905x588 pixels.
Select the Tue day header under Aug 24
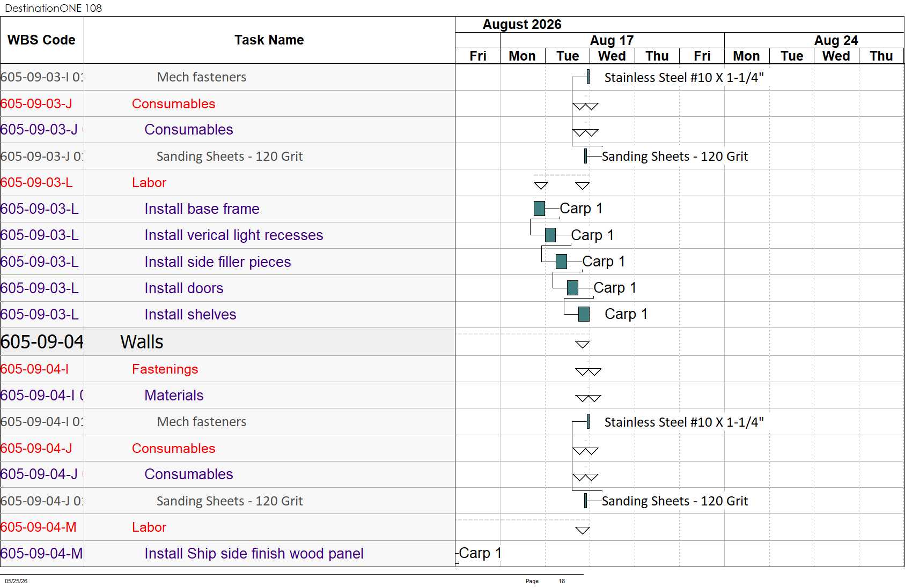tap(792, 56)
